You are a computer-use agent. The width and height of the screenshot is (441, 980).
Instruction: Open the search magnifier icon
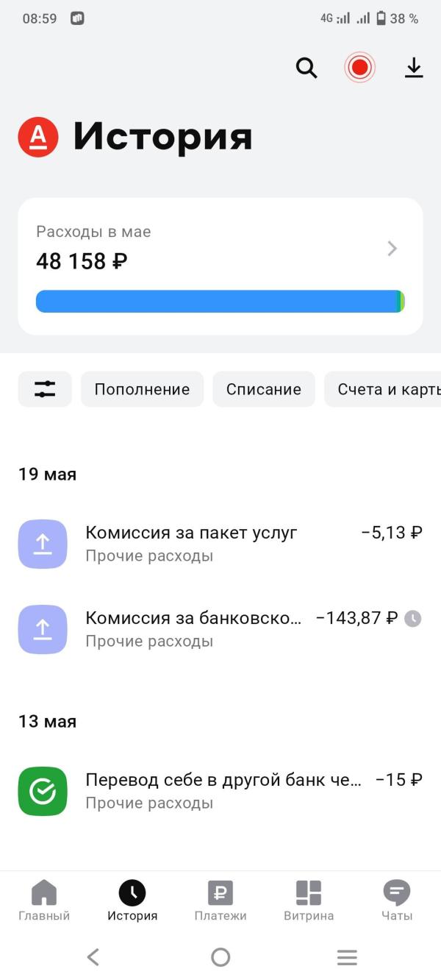click(306, 68)
